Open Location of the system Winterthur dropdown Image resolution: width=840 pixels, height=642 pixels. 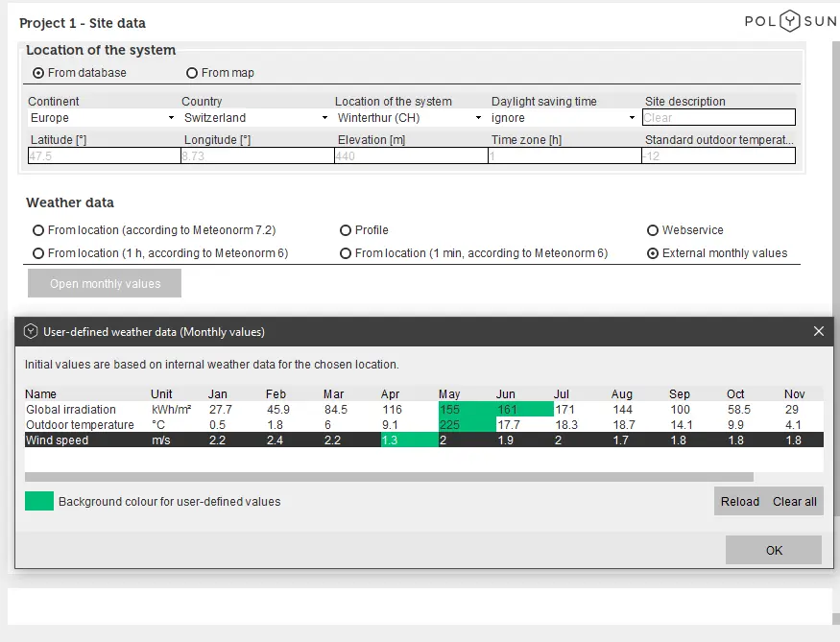tap(409, 118)
